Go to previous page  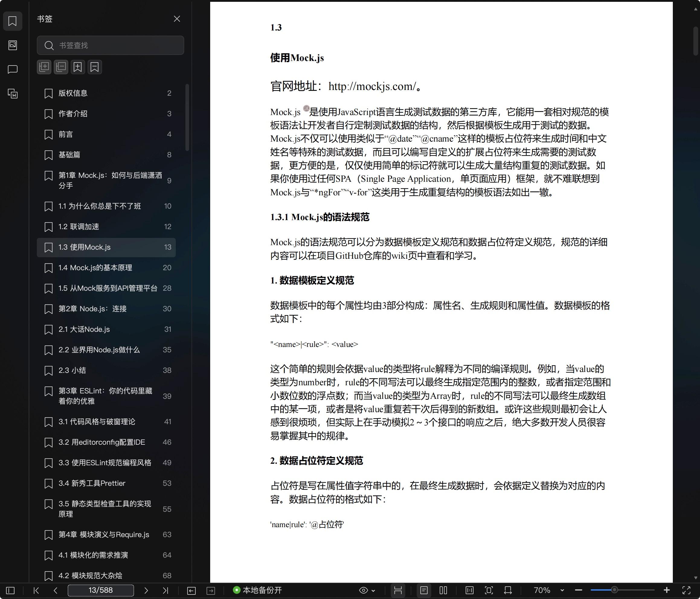tap(56, 590)
